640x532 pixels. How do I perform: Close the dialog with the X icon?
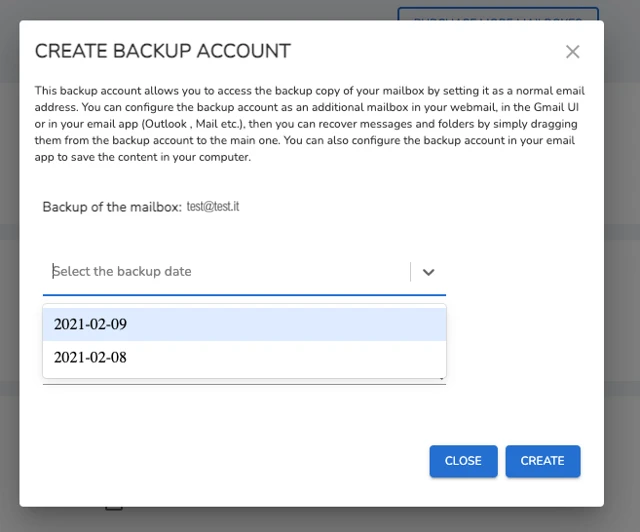(572, 52)
